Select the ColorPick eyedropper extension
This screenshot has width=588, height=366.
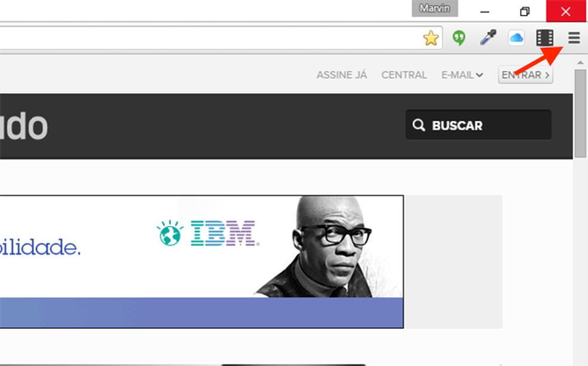pos(487,38)
